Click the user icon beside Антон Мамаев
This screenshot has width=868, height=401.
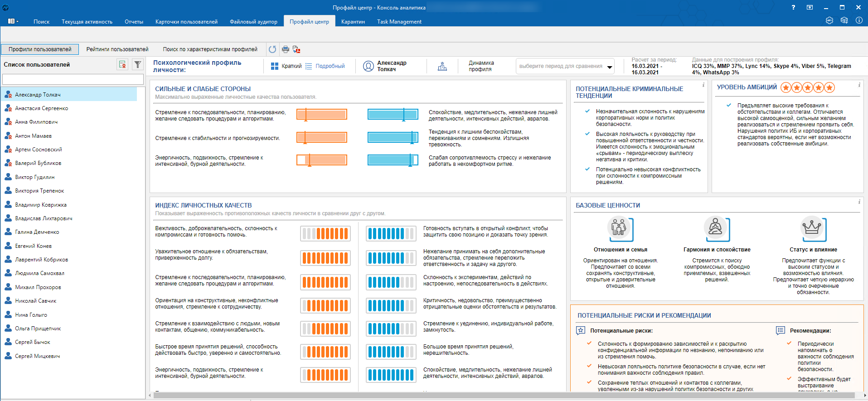8,135
